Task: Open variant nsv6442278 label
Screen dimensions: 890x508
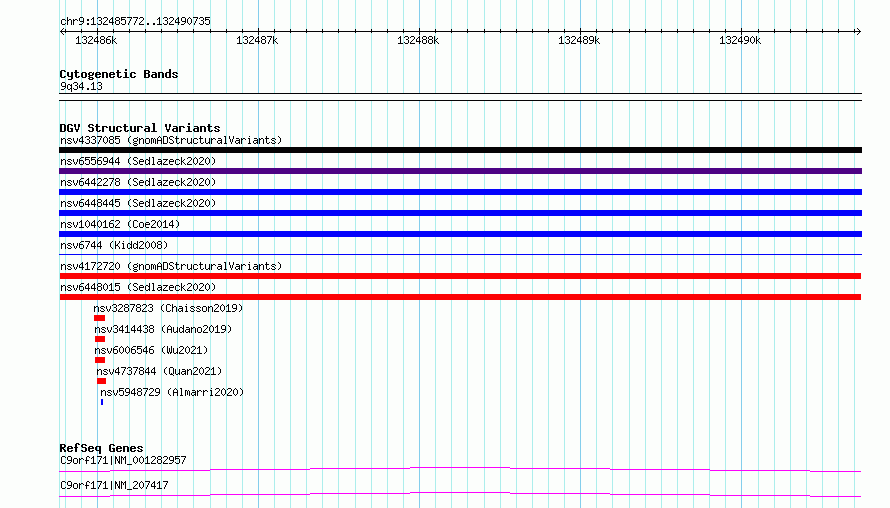Action: (x=138, y=182)
